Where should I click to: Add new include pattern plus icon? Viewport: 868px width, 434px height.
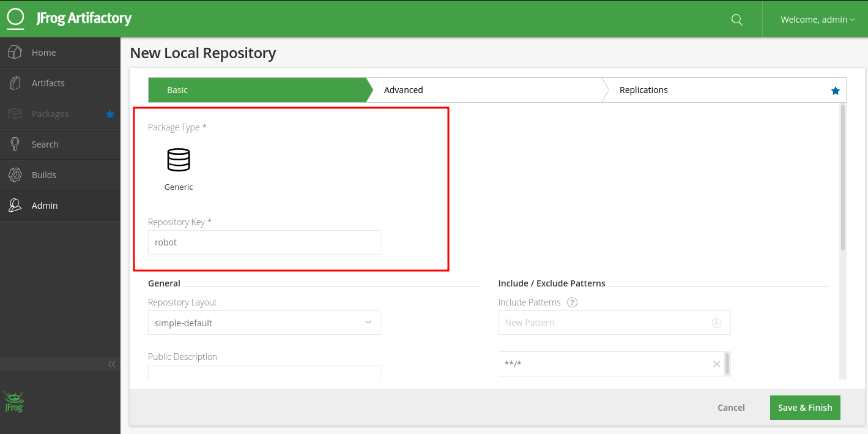716,323
